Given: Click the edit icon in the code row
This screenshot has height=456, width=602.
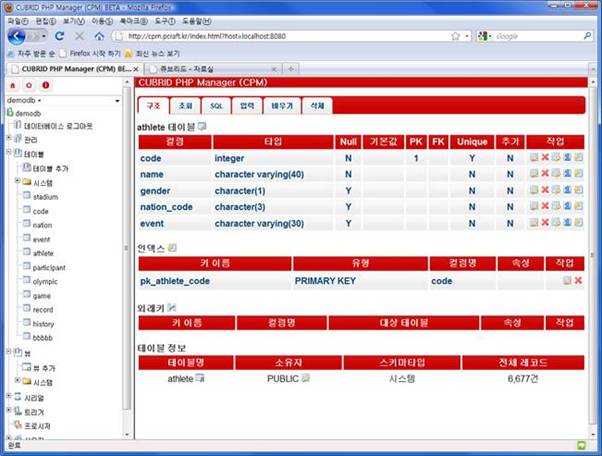Looking at the screenshot, I should tap(534, 157).
